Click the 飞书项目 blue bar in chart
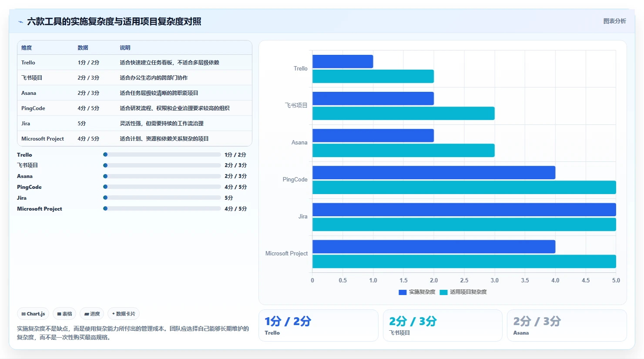 pos(373,98)
